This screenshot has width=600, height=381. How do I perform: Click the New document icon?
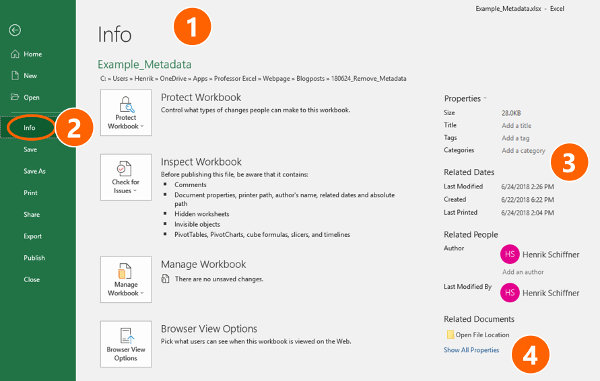click(x=15, y=75)
